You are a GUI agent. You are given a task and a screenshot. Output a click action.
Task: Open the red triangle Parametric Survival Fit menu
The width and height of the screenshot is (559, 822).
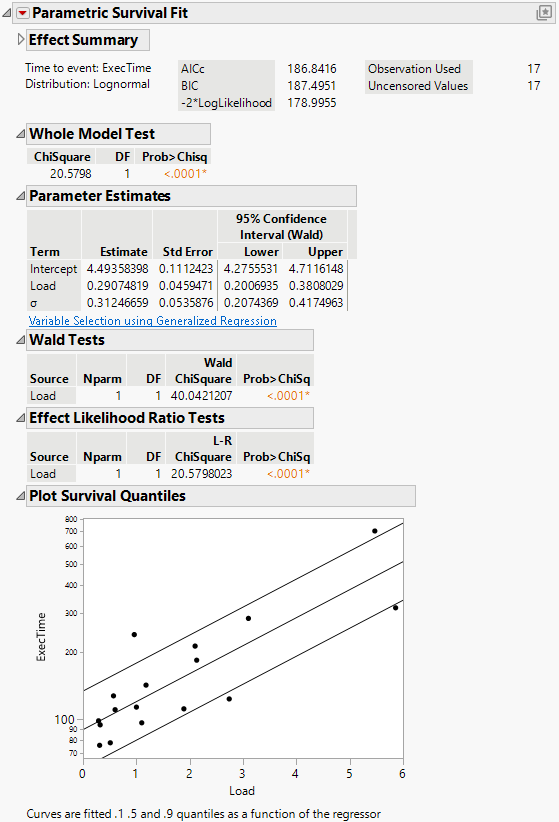pyautogui.click(x=23, y=13)
